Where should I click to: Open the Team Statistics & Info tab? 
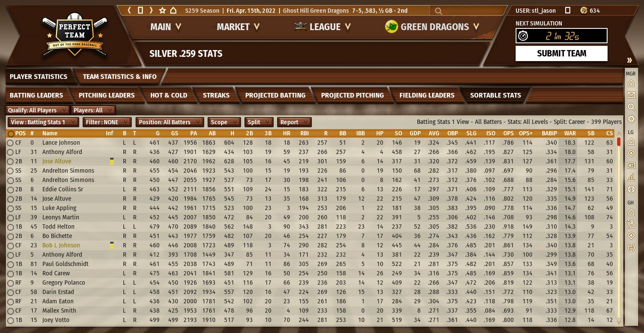click(119, 77)
